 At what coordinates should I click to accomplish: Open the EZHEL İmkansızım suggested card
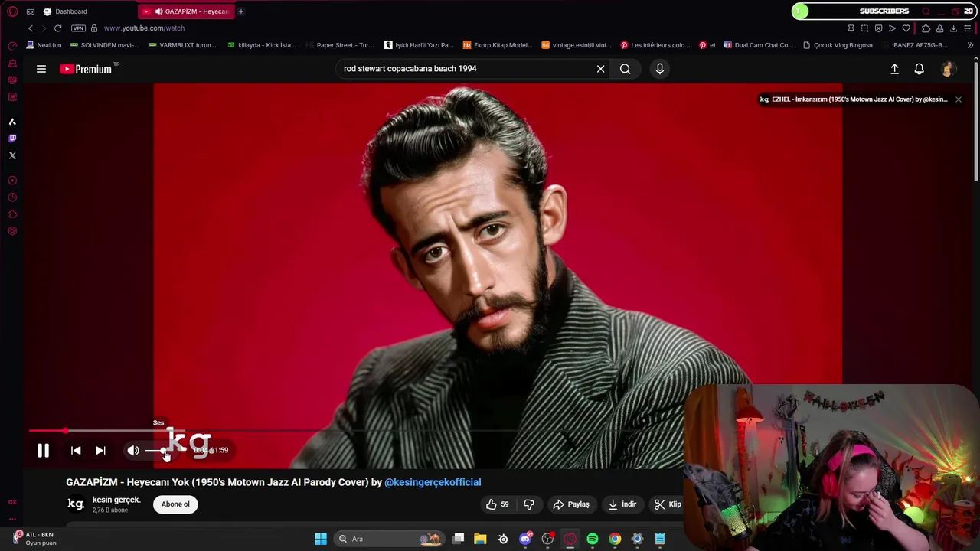(853, 99)
